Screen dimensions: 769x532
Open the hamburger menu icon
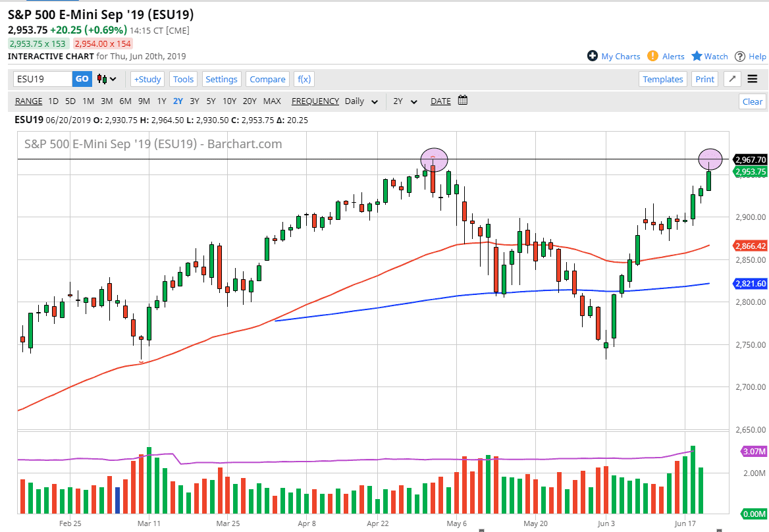pos(753,79)
